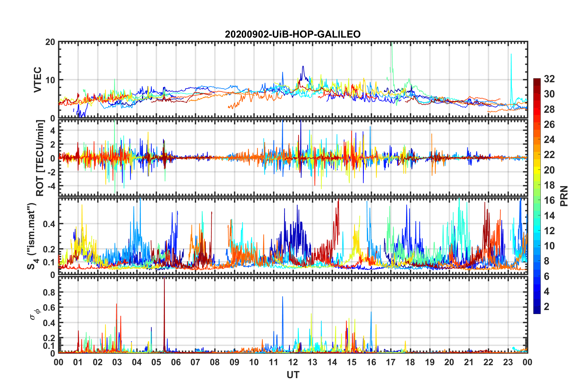Click the UT x-axis label
This screenshot has height=392, width=586.
click(x=293, y=375)
